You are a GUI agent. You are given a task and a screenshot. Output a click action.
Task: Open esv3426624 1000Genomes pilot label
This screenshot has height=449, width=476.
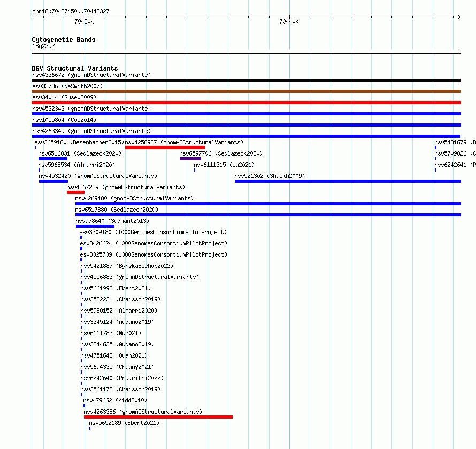[x=153, y=243]
